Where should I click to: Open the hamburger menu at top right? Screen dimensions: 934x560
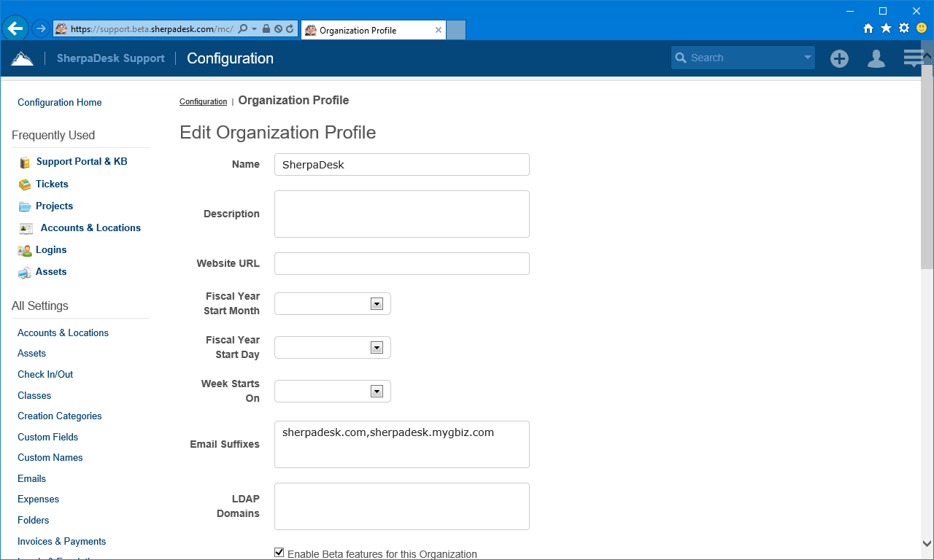pos(912,58)
